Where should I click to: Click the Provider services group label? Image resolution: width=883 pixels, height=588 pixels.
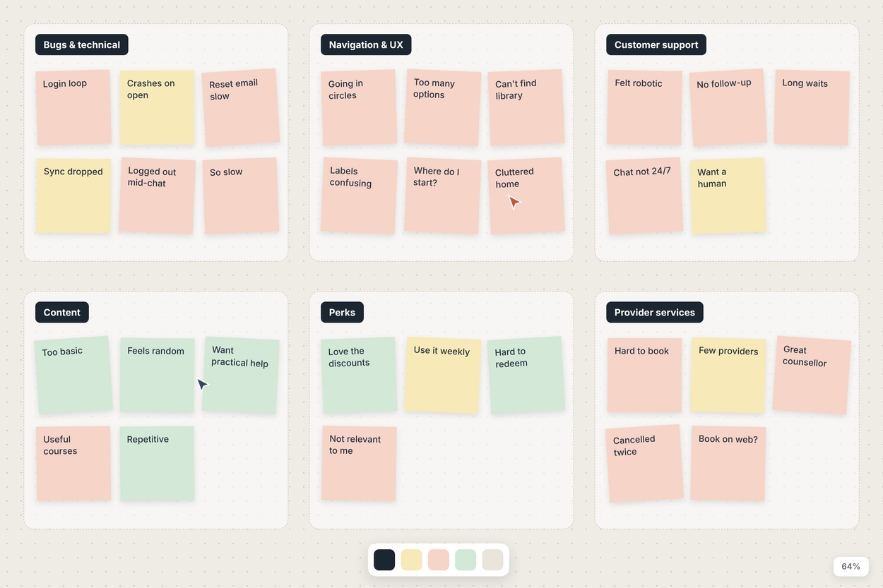point(655,312)
